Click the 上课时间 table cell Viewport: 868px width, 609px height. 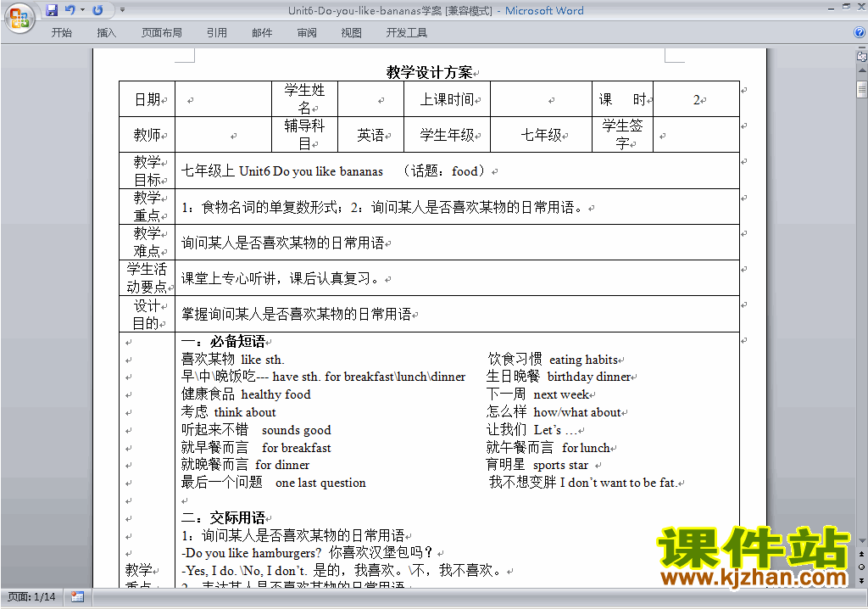coord(447,99)
